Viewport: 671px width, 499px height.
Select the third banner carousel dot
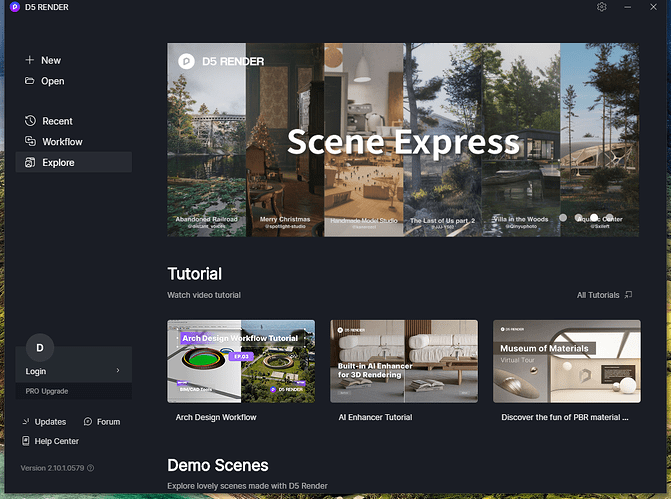click(x=594, y=217)
